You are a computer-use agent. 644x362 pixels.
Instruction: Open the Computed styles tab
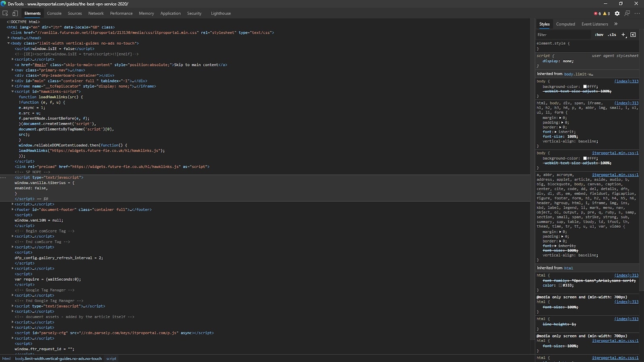click(566, 24)
